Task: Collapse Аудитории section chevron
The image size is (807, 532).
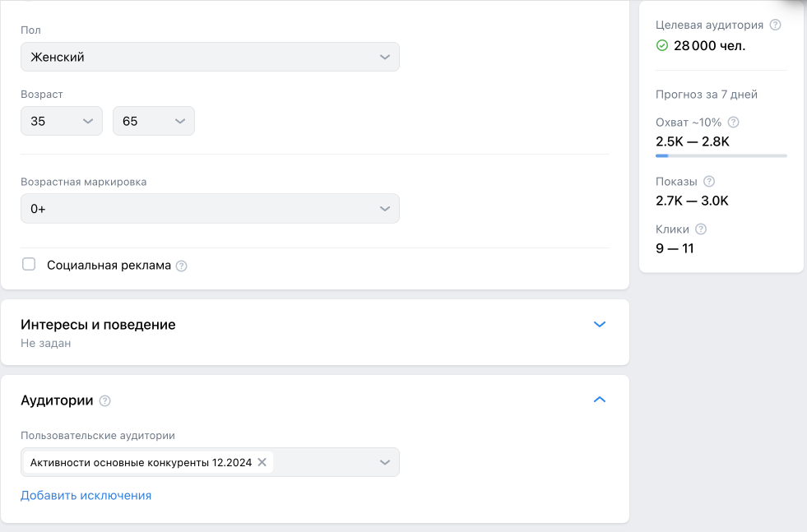Action: pos(600,400)
